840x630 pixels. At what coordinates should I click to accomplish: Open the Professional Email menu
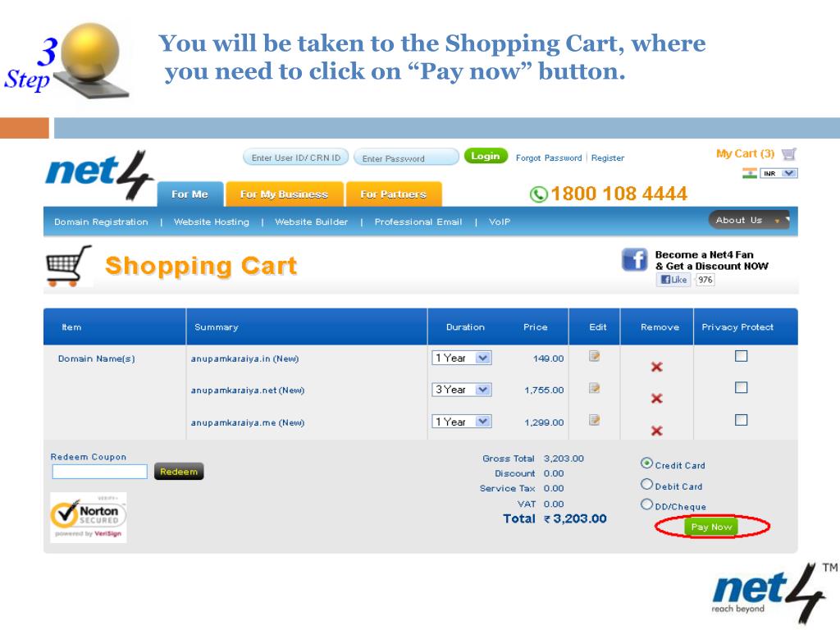(x=418, y=221)
